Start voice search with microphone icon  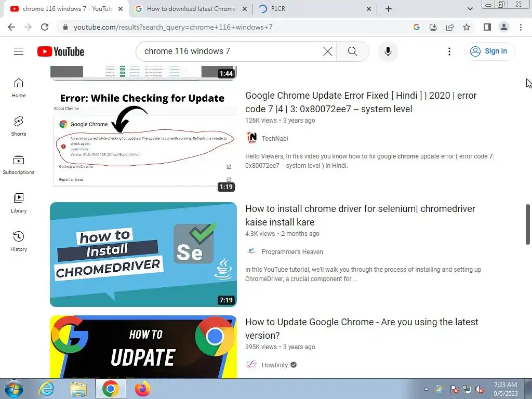[x=388, y=51]
